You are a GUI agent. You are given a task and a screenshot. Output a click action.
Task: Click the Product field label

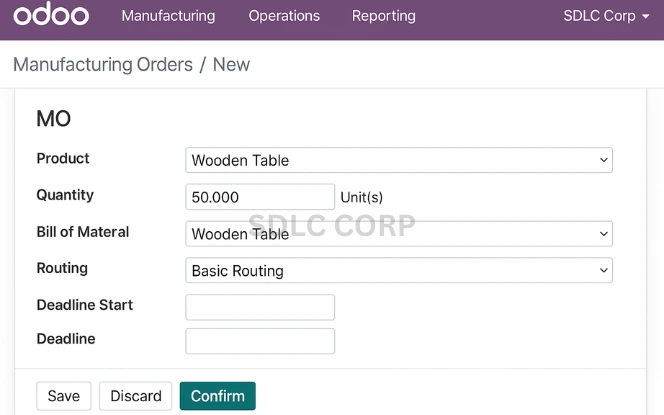click(63, 158)
